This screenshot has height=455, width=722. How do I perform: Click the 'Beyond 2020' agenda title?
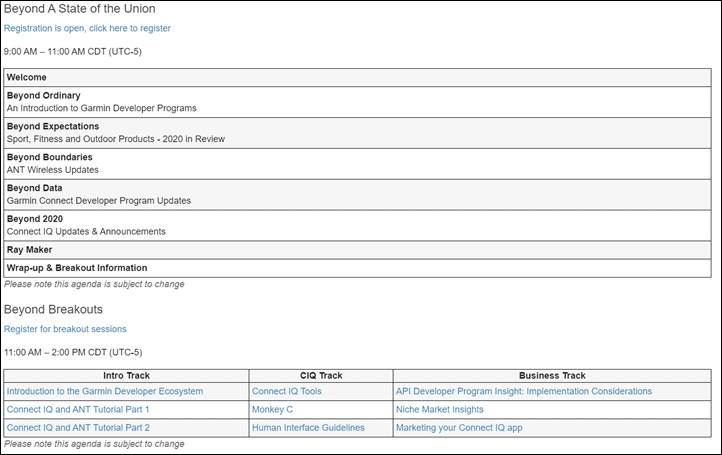(x=35, y=219)
